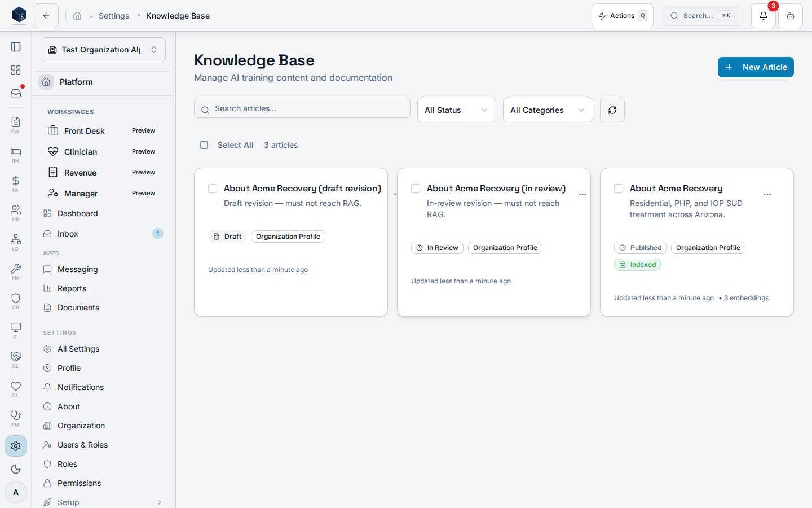Open Profile settings
The width and height of the screenshot is (812, 508).
click(103, 368)
